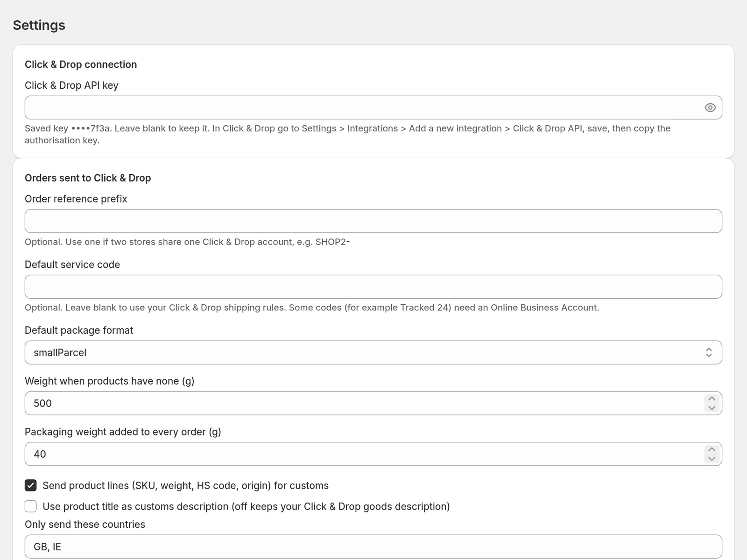Viewport: 747px width, 560px height.
Task: Click the Click & Drop API key label
Action: (71, 86)
